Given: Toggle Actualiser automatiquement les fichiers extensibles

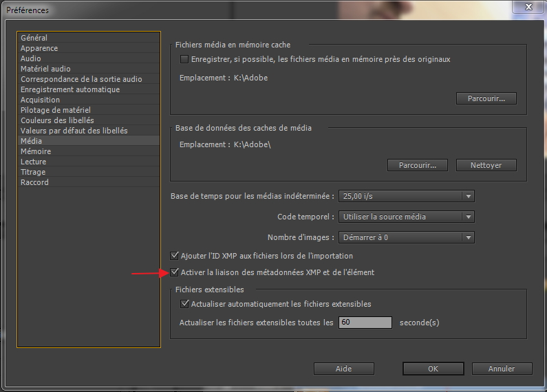Looking at the screenshot, I should pyautogui.click(x=184, y=304).
